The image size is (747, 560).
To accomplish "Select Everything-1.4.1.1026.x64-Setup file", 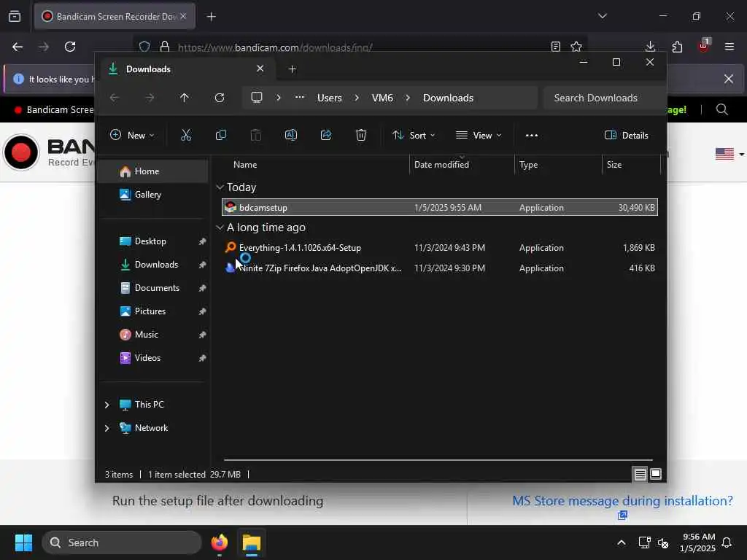I will tap(439, 248).
